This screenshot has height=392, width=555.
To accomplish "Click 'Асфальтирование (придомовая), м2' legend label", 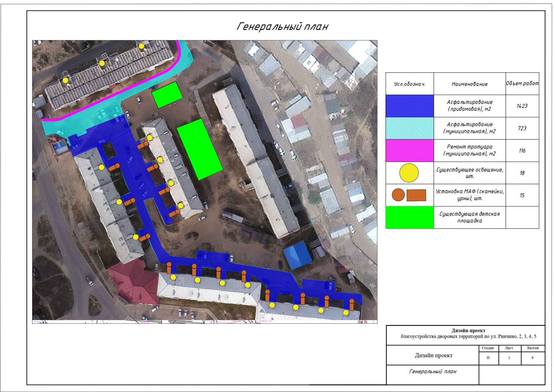I will coord(469,106).
